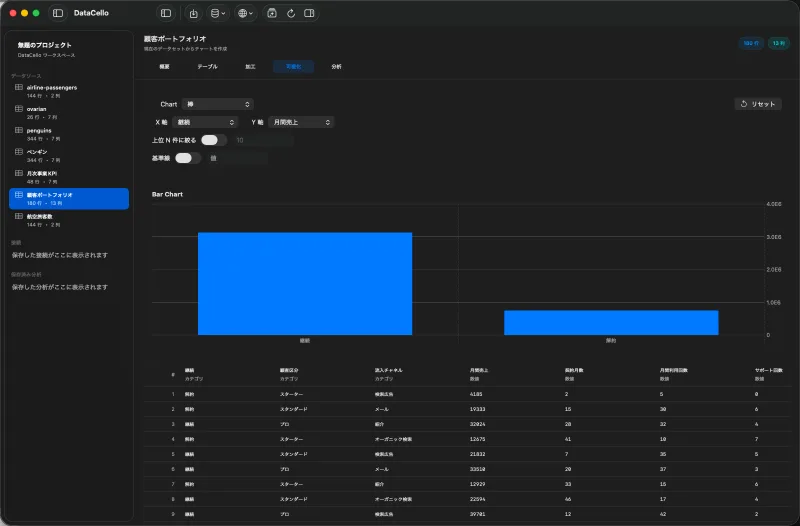Click the cell with value 21832
The height and width of the screenshot is (526, 800).
click(478, 454)
